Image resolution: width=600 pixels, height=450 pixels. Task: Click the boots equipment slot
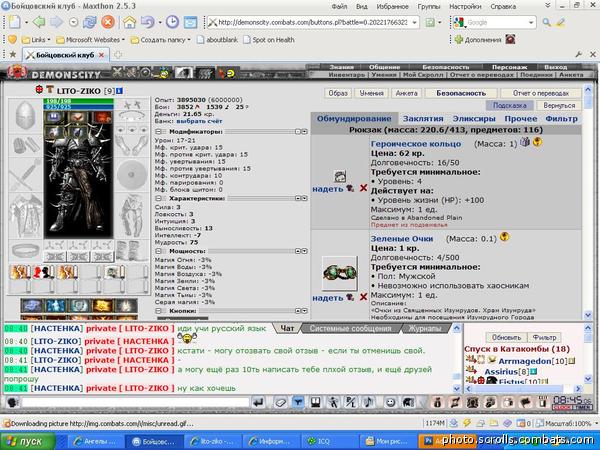coord(132,251)
